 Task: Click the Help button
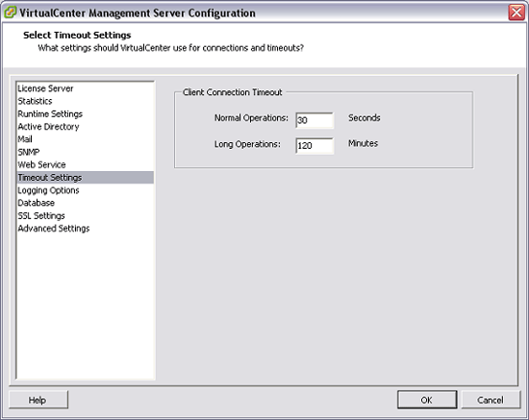pyautogui.click(x=38, y=400)
